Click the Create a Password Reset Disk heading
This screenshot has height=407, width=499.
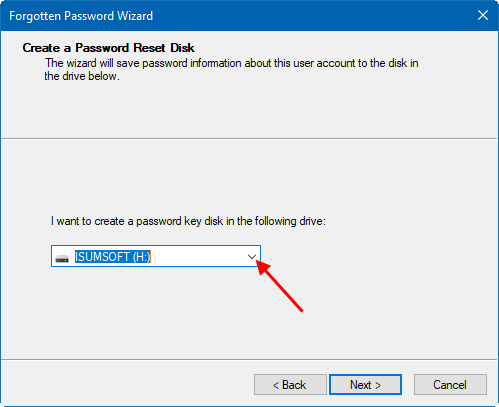[108, 48]
